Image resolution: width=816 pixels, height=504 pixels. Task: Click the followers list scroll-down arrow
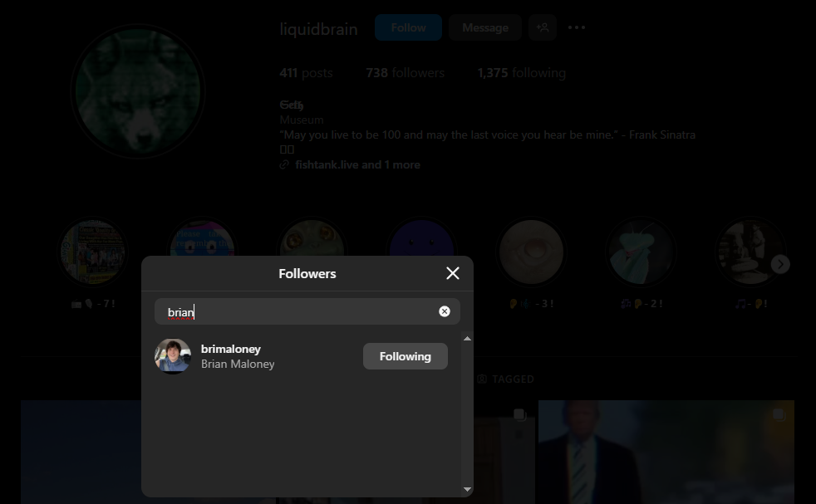467,489
